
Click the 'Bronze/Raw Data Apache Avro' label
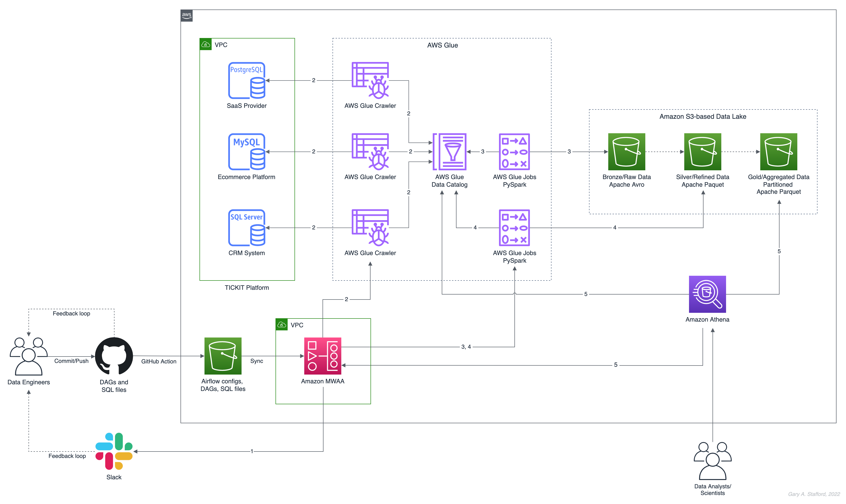click(627, 181)
